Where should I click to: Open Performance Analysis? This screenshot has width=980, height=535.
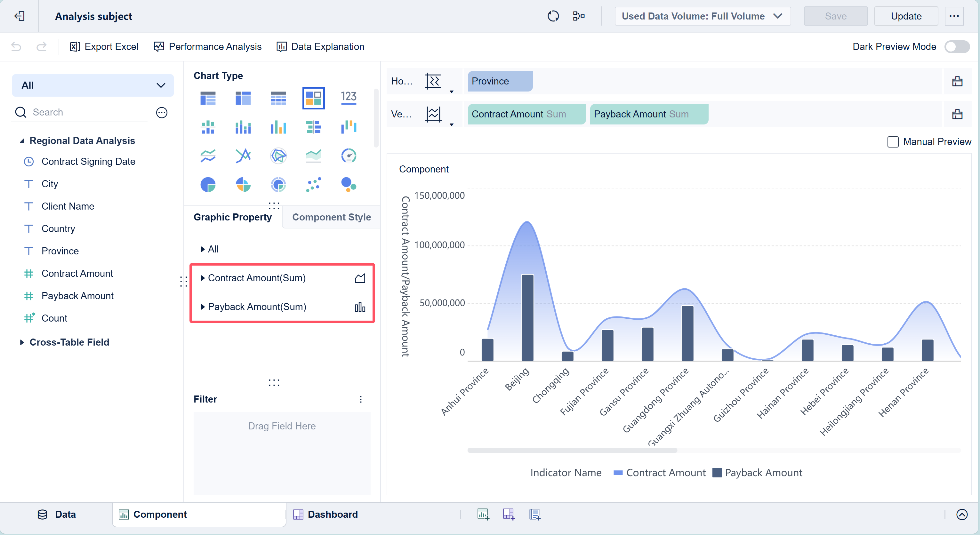(207, 46)
